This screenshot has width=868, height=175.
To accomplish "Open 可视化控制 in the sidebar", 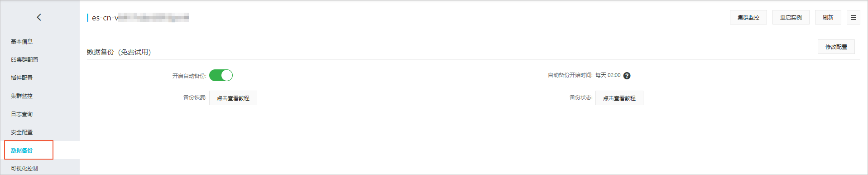I will (x=24, y=168).
